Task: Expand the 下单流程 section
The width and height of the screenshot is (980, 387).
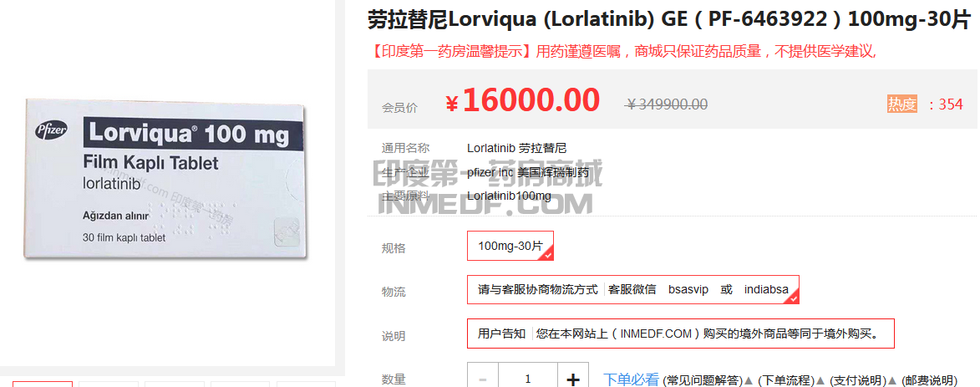Action: 786,380
